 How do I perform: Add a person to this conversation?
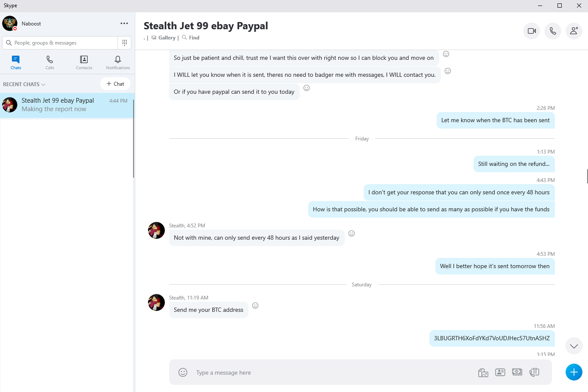click(x=574, y=31)
